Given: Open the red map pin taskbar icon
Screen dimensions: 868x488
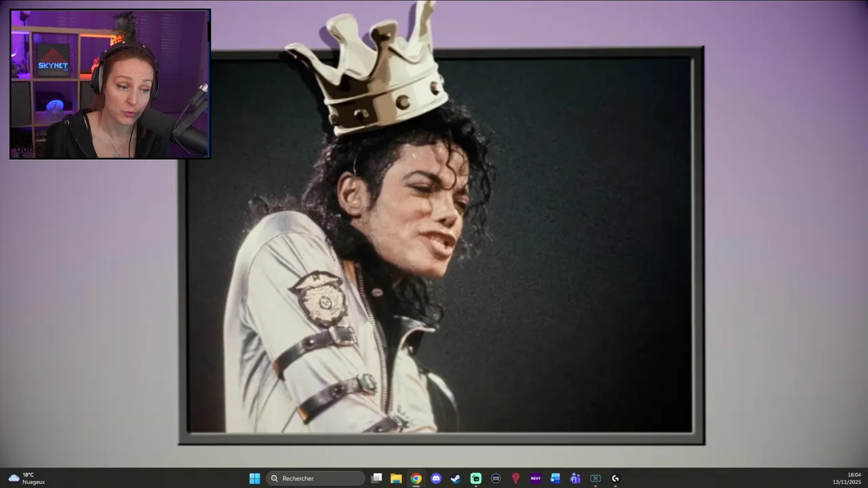Looking at the screenshot, I should click(x=515, y=479).
